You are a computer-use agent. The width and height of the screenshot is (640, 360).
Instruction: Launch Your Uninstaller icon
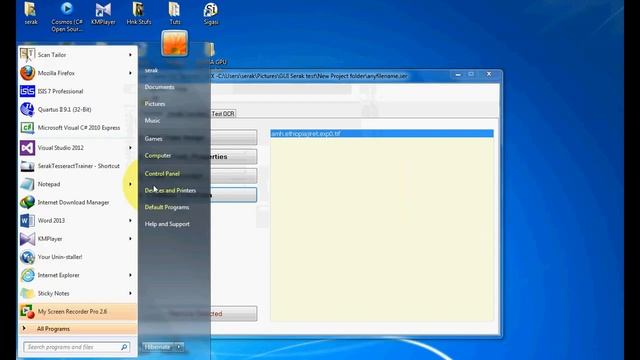(27, 257)
